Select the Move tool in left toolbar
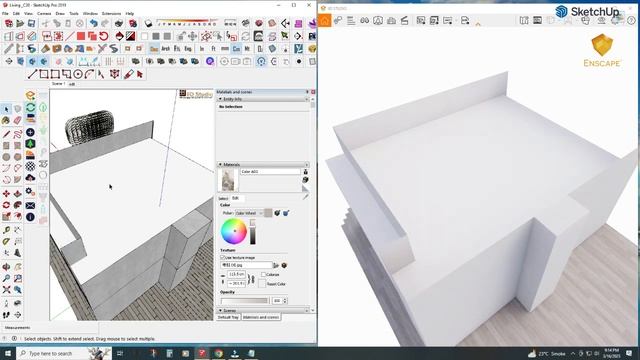640x360 pixels. [x=6, y=193]
